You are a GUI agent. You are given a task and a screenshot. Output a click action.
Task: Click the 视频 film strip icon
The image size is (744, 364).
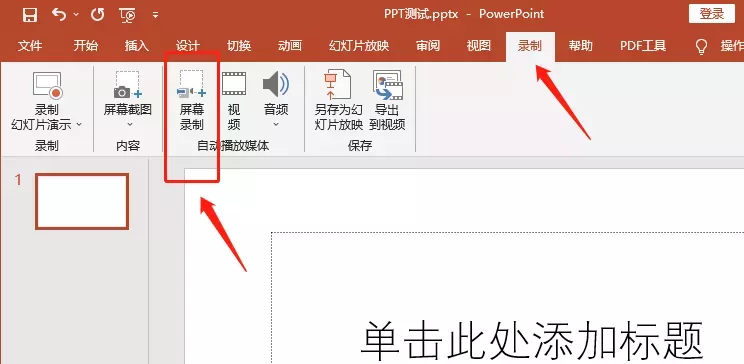(x=234, y=84)
